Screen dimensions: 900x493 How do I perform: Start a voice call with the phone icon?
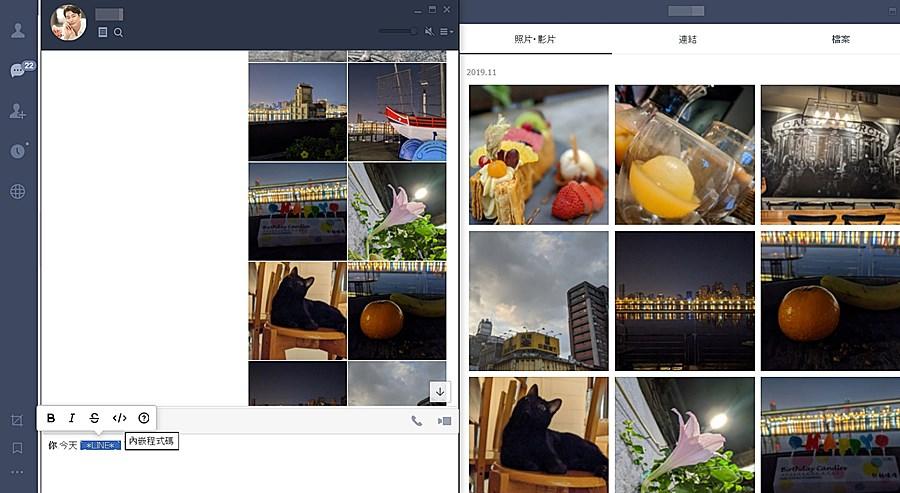coord(416,421)
